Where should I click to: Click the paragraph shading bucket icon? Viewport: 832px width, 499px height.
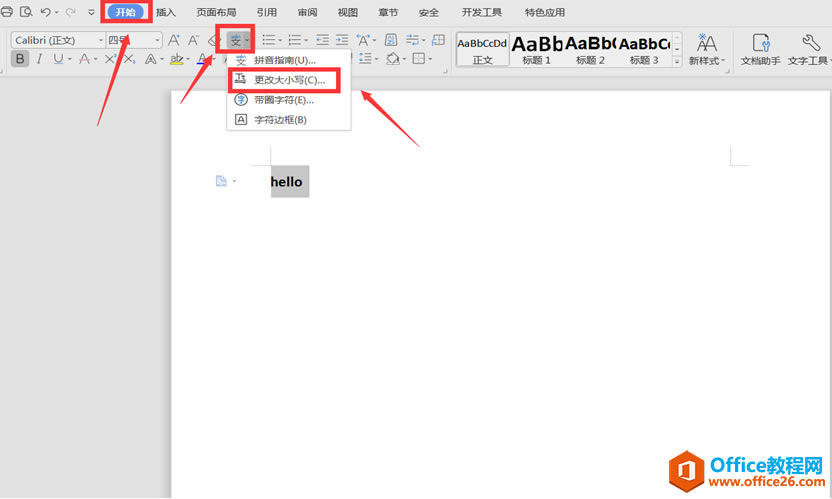pos(392,59)
